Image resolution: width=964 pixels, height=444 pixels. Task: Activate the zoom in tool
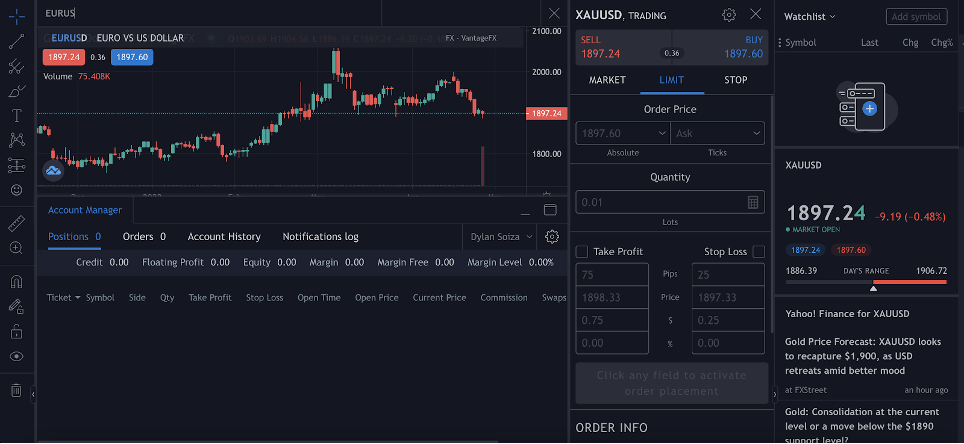click(17, 248)
